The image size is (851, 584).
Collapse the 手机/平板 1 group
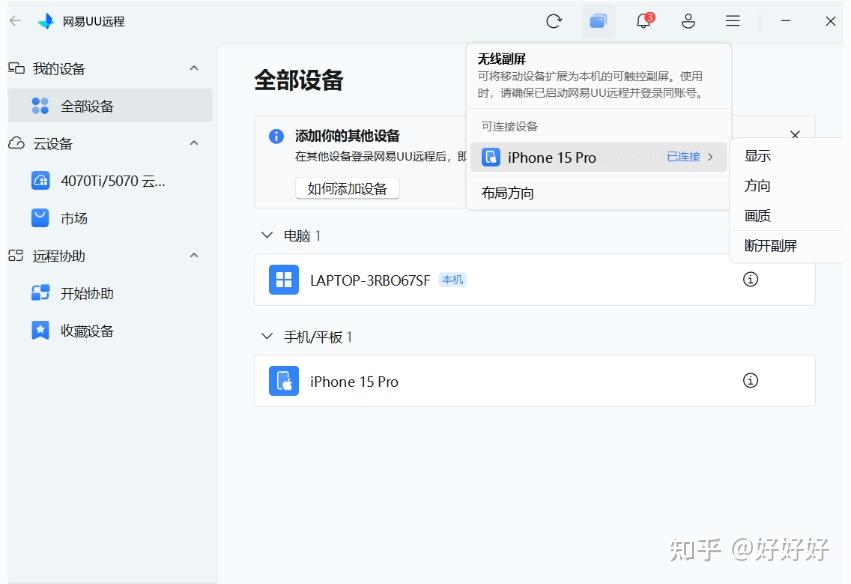tap(266, 337)
